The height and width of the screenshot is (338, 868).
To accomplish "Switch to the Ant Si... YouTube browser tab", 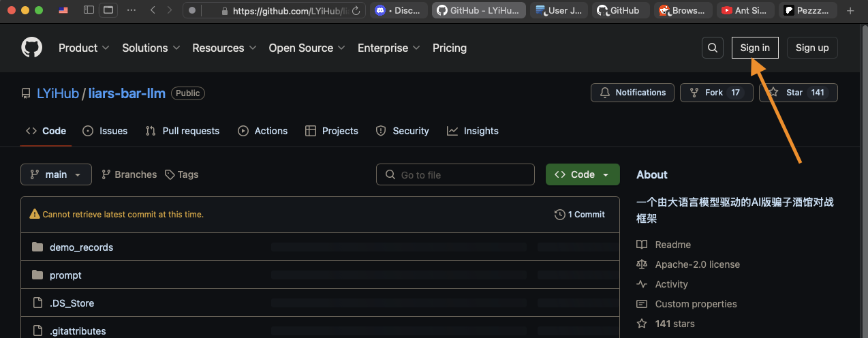I will point(746,10).
